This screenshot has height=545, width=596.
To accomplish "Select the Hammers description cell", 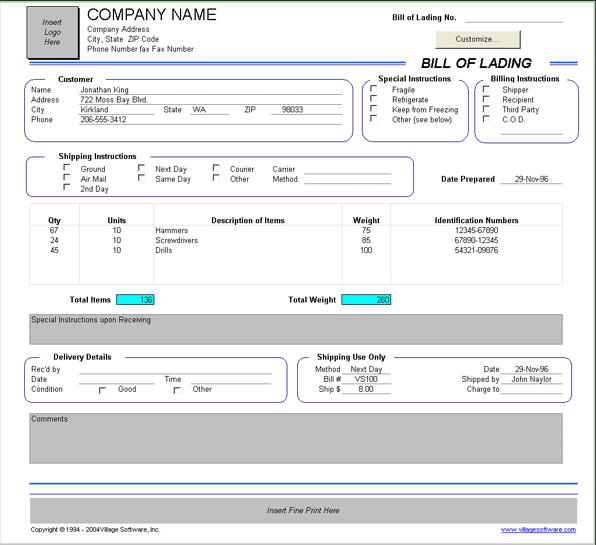I will click(247, 230).
